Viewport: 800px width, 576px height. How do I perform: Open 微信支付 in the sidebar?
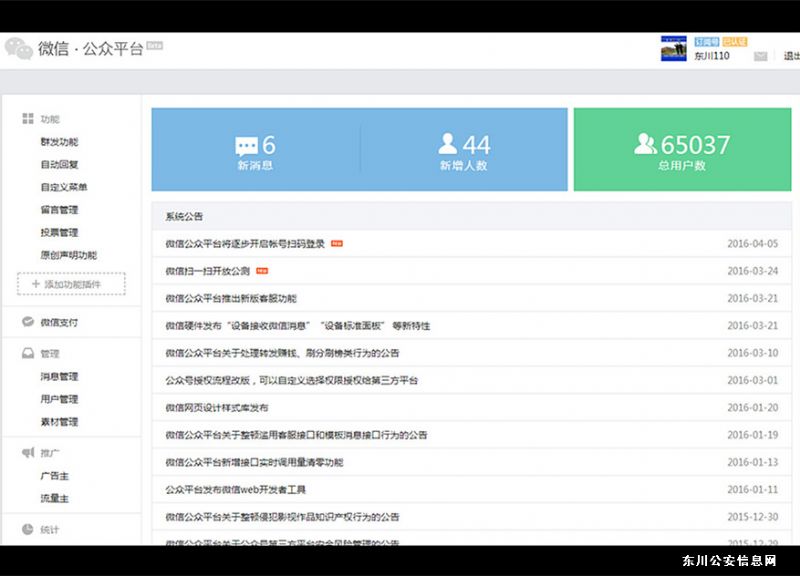(59, 322)
